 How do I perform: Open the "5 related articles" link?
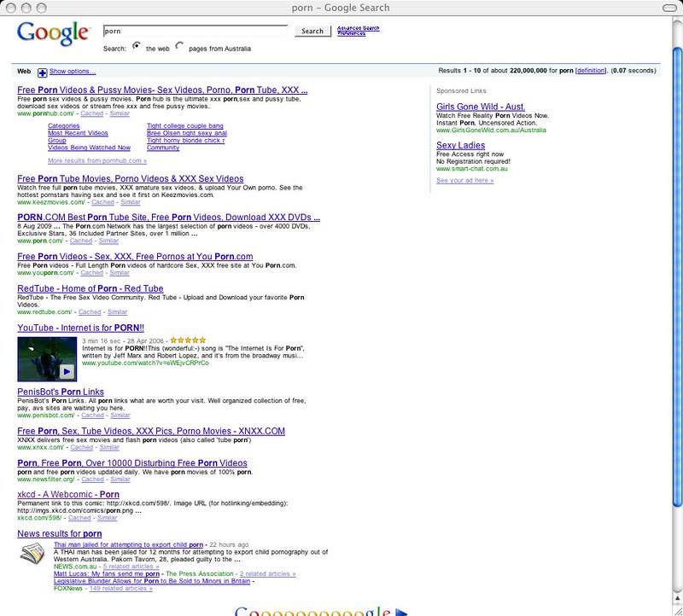[x=131, y=567]
